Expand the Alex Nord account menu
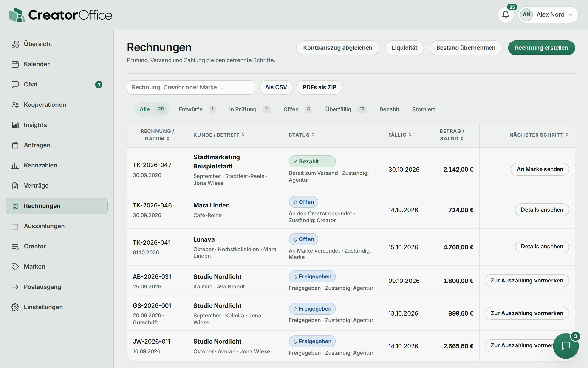 click(x=548, y=14)
